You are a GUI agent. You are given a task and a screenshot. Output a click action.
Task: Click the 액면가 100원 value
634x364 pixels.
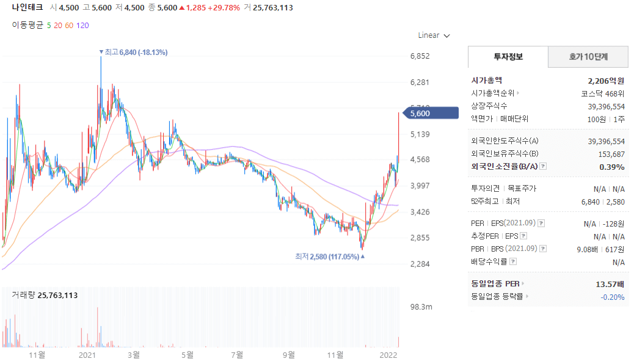click(596, 119)
